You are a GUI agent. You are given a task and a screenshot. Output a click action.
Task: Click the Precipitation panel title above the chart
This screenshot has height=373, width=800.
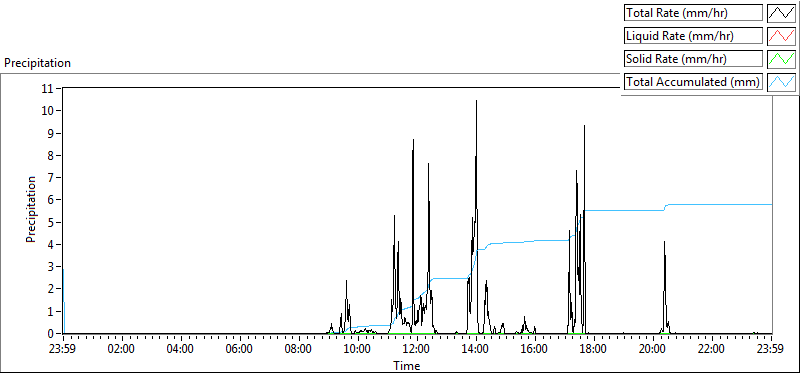(37, 63)
